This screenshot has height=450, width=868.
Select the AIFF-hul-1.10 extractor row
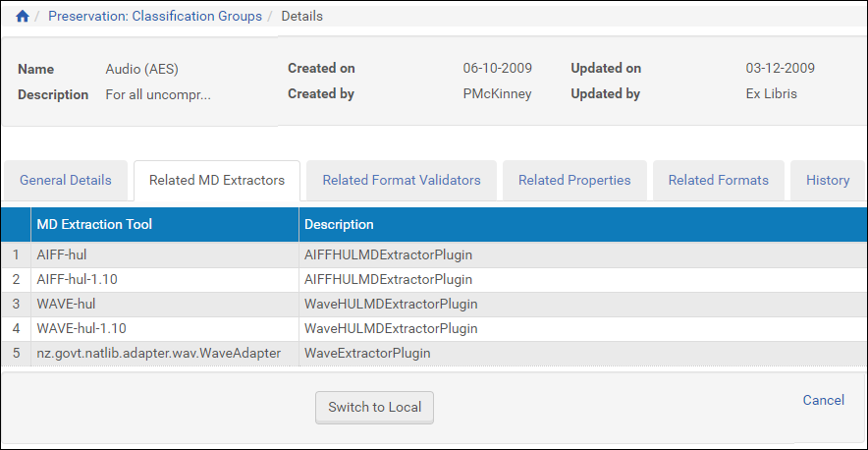pyautogui.click(x=77, y=280)
